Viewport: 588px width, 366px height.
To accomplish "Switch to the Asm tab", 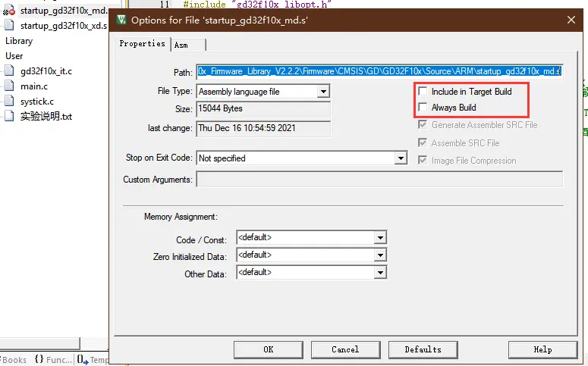I will 189,45.
